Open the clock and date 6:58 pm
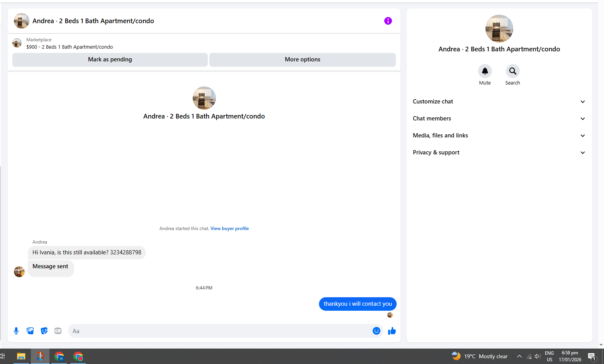Image resolution: width=604 pixels, height=364 pixels. (x=570, y=356)
